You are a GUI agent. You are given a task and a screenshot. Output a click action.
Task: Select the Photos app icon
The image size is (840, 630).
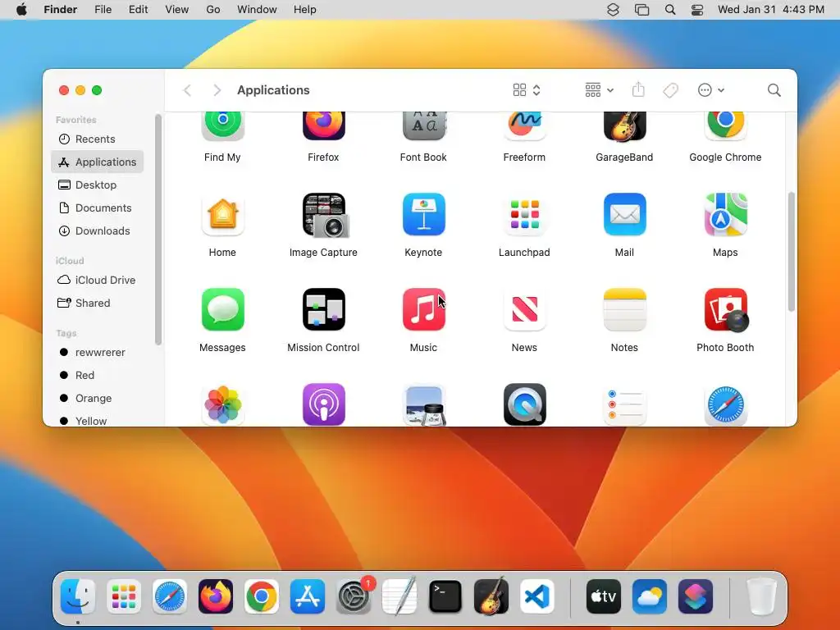tap(222, 404)
